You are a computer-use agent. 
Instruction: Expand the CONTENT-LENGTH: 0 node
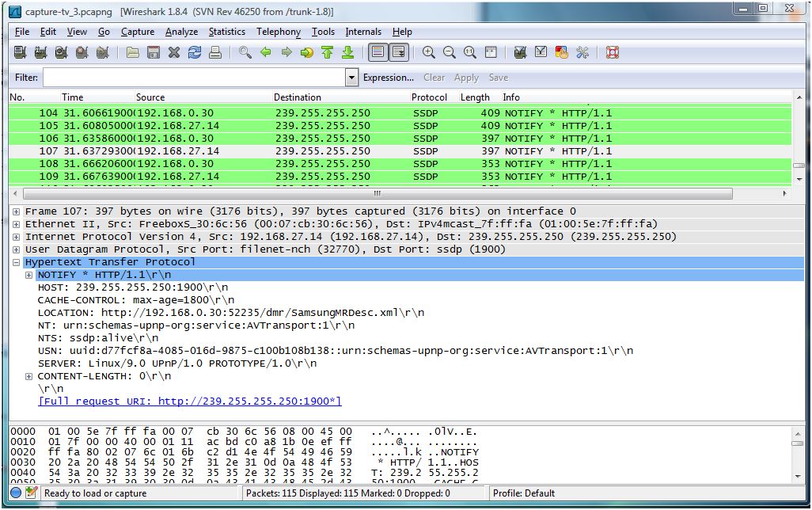point(29,376)
